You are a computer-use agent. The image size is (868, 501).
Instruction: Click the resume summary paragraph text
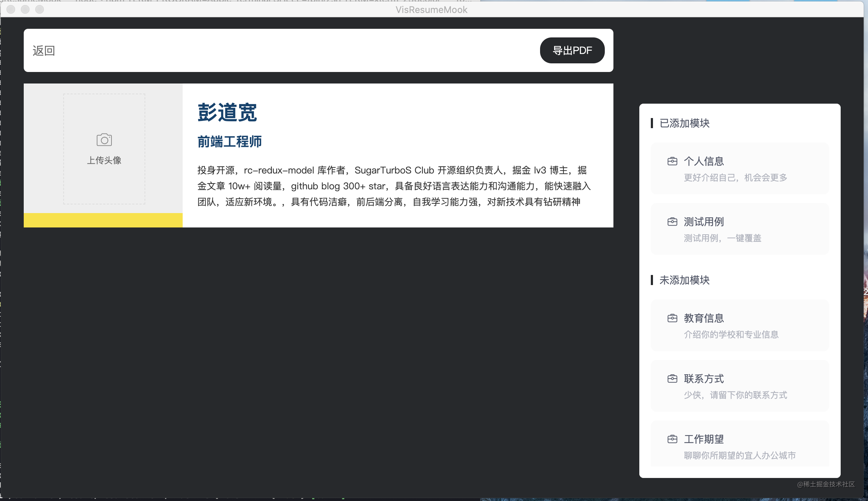click(394, 186)
